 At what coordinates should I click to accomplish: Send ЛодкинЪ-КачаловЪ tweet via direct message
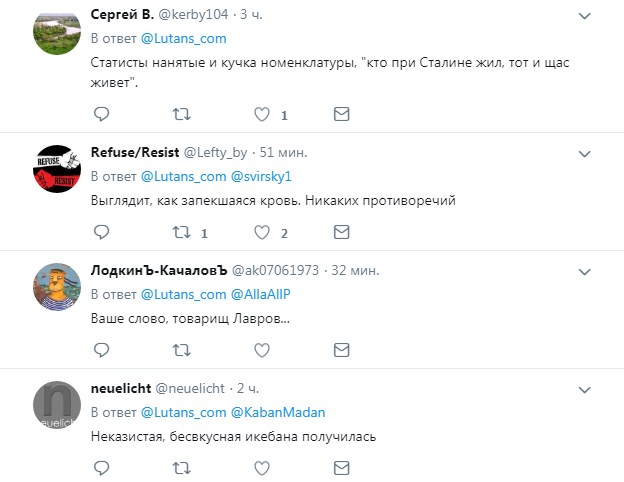[x=341, y=350]
